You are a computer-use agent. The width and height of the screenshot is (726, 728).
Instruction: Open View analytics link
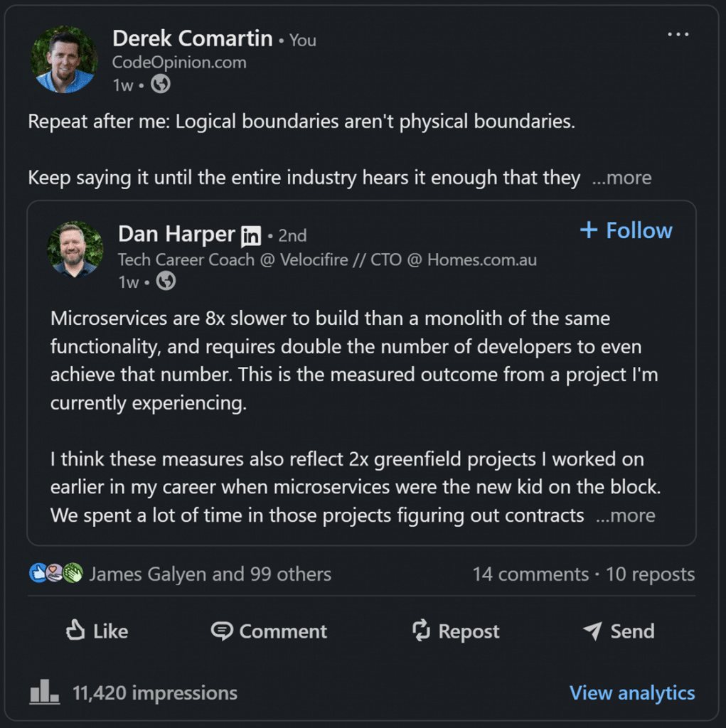point(632,692)
